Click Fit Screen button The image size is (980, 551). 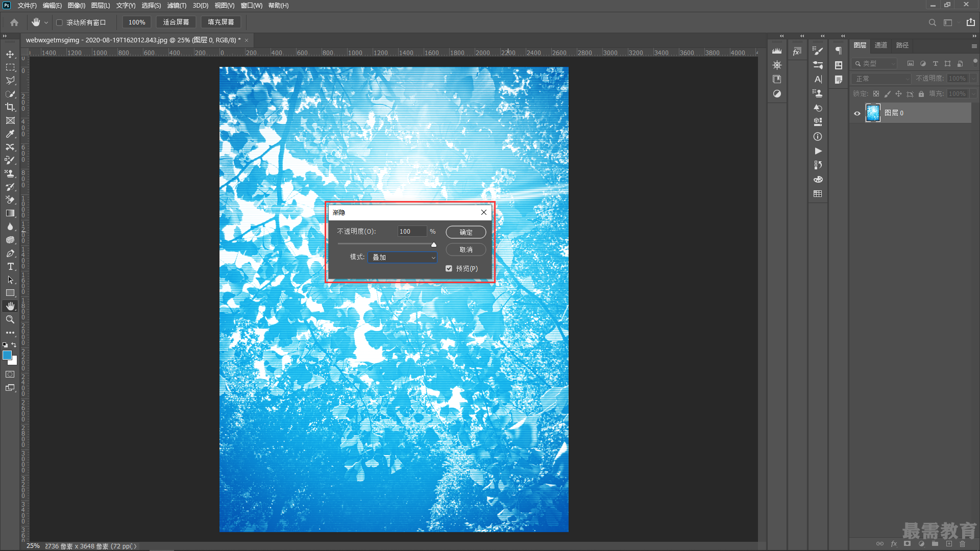tap(176, 22)
